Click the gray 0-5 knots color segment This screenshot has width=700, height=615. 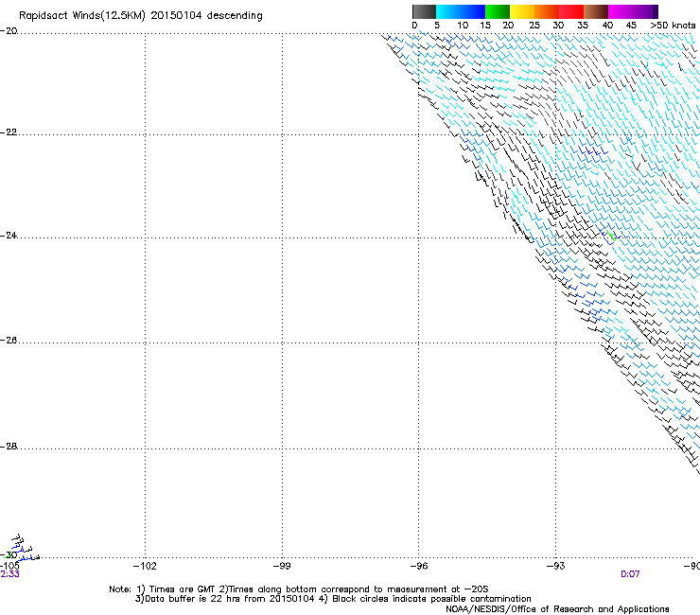(424, 11)
